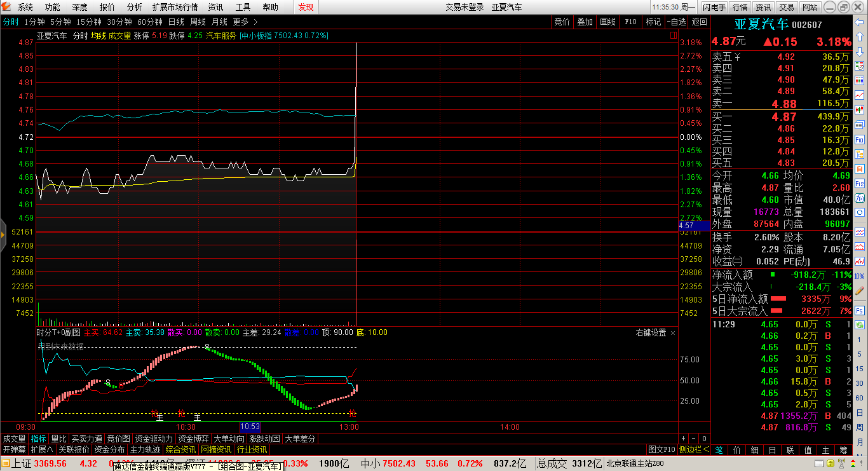Image resolution: width=868 pixels, height=471 pixels.
Task: Click the 开弹幕 toggle
Action: point(14,449)
